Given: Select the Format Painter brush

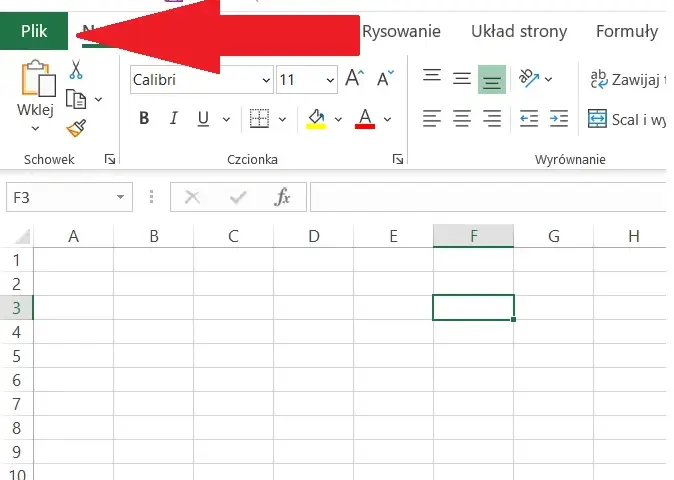Looking at the screenshot, I should (76, 128).
